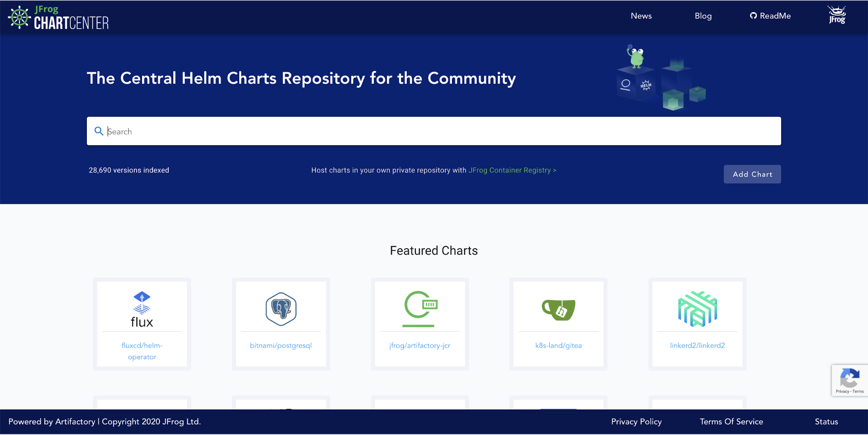Image resolution: width=868 pixels, height=435 pixels.
Task: Click the Add Chart button
Action: (752, 174)
